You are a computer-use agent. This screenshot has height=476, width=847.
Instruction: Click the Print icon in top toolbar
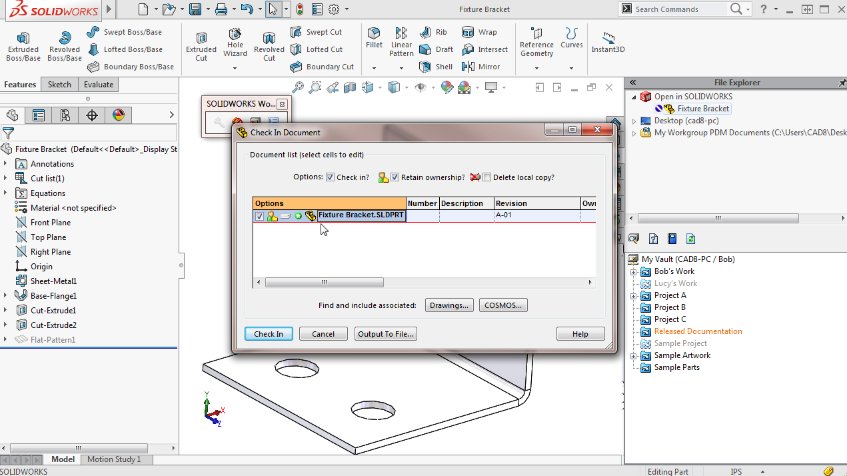point(220,9)
